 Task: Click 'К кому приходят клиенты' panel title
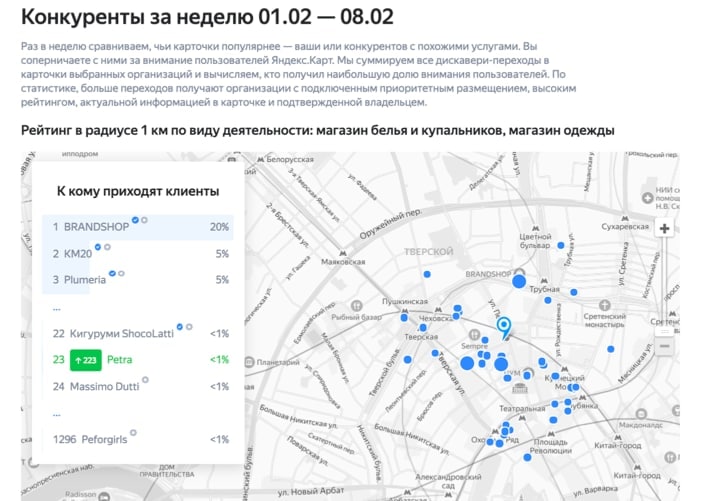pos(138,191)
